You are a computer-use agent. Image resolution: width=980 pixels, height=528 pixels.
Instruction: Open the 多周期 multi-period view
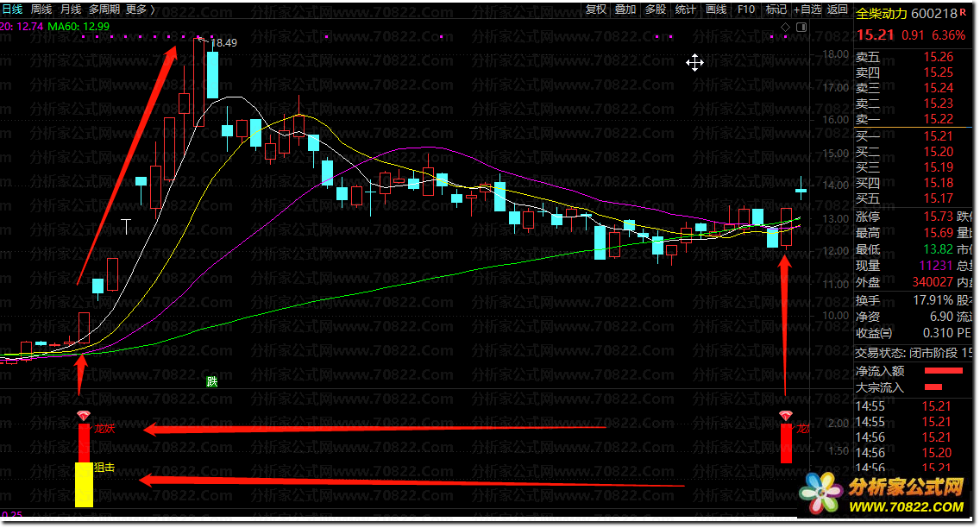[x=104, y=9]
